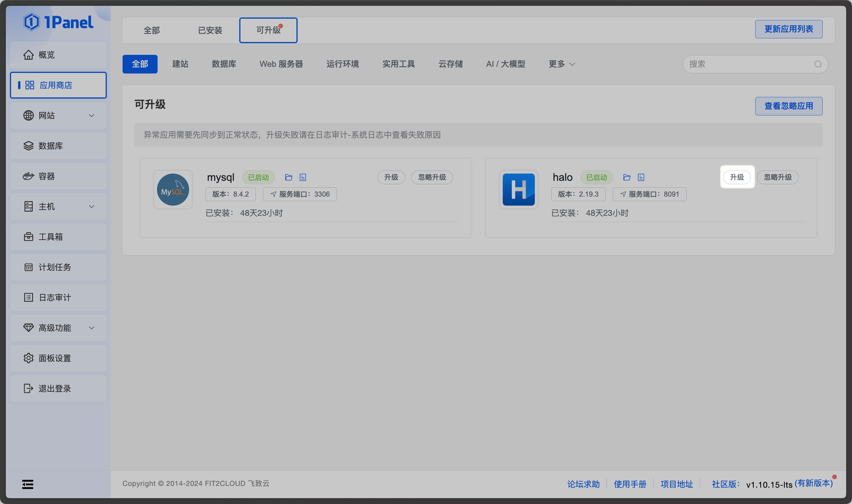Viewport: 852px width, 504px height.
Task: Select the Web 服务器 category tab
Action: coord(281,64)
